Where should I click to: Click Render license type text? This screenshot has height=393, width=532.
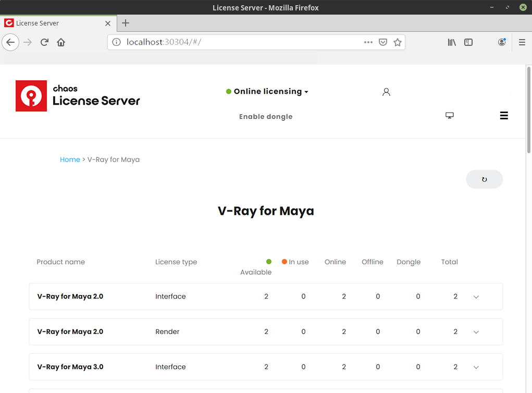click(x=167, y=331)
